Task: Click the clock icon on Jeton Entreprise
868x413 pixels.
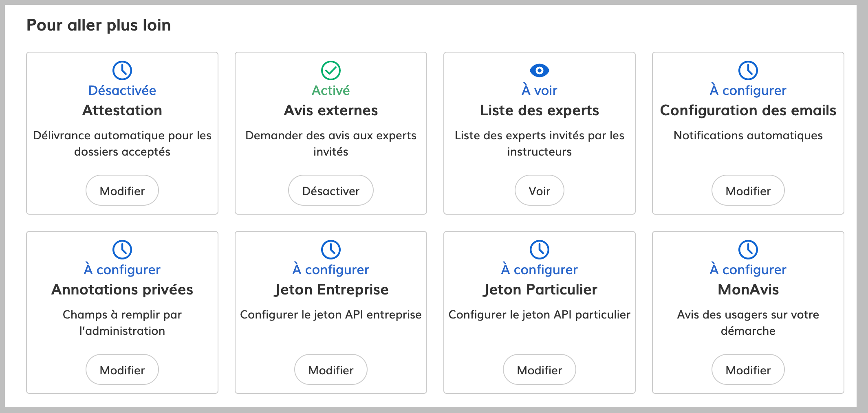Action: point(330,250)
